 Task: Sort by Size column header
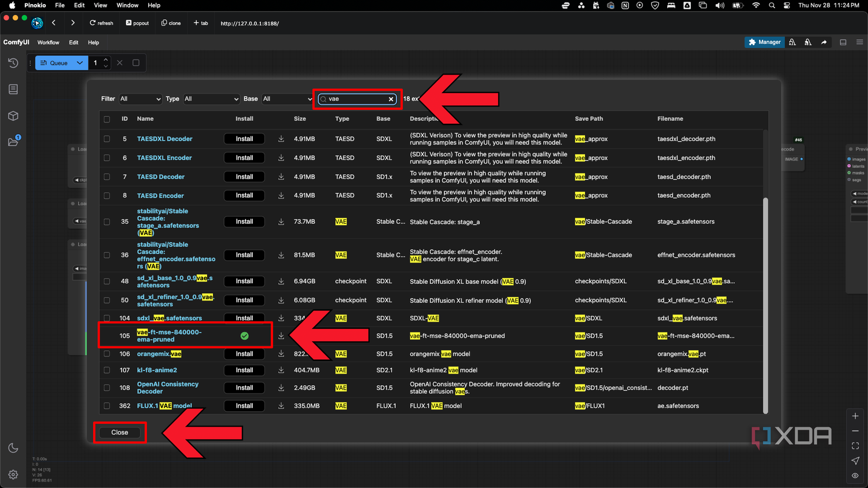point(300,119)
